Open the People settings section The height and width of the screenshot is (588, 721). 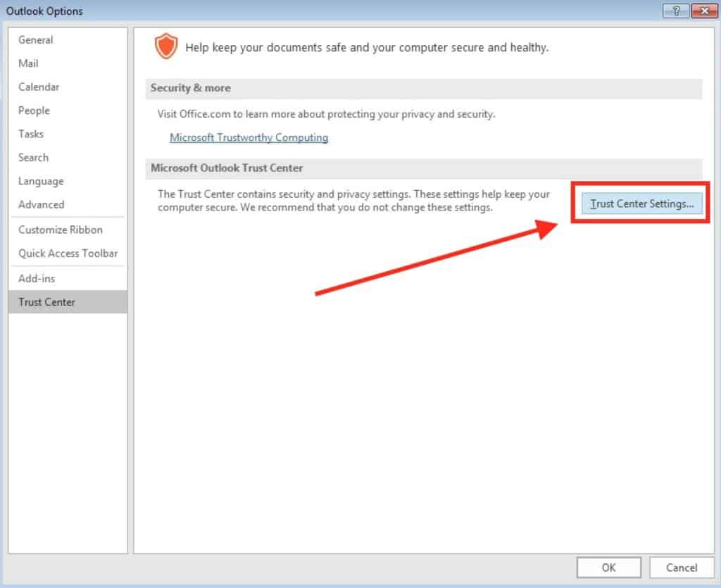tap(34, 111)
